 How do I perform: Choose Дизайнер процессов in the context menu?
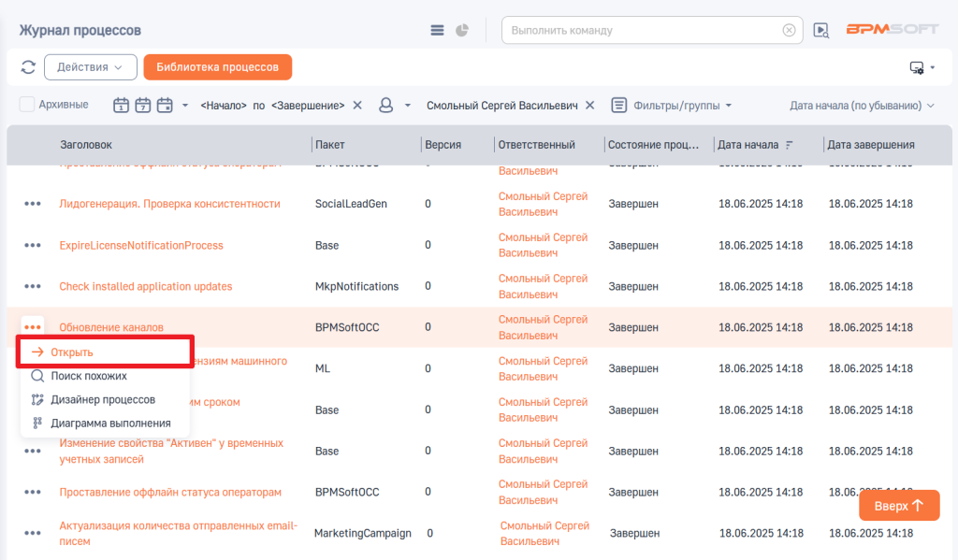tap(105, 399)
